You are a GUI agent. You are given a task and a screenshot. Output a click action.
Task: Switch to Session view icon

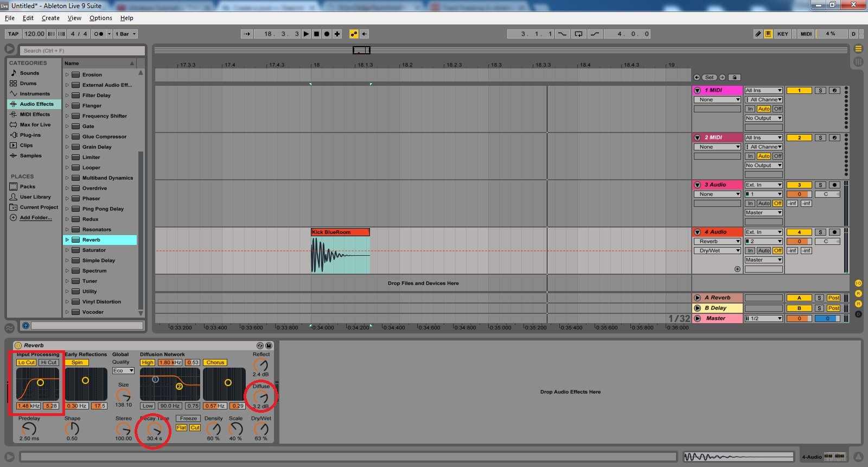(x=858, y=61)
